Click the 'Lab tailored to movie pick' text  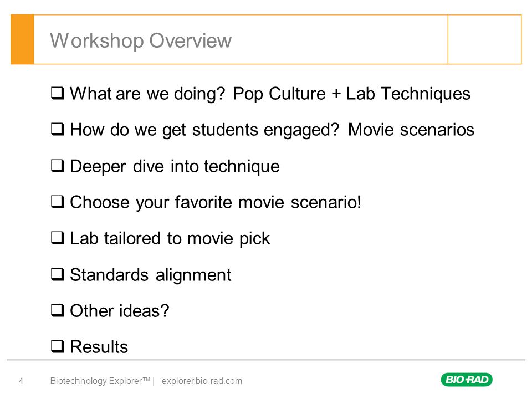[x=170, y=238]
